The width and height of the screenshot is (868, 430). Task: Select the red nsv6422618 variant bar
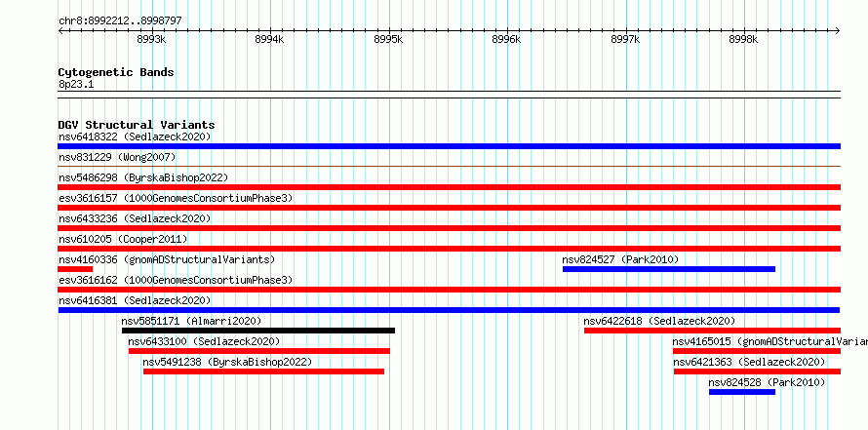(713, 331)
